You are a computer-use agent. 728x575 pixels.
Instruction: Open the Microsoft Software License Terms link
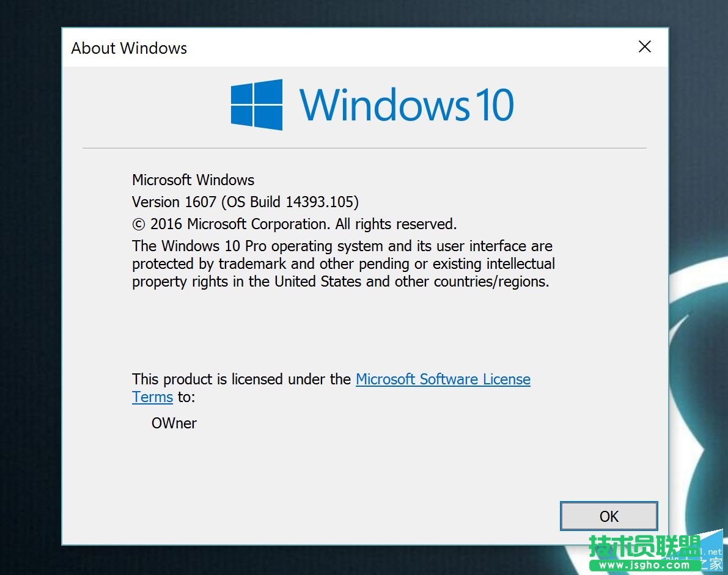443,379
